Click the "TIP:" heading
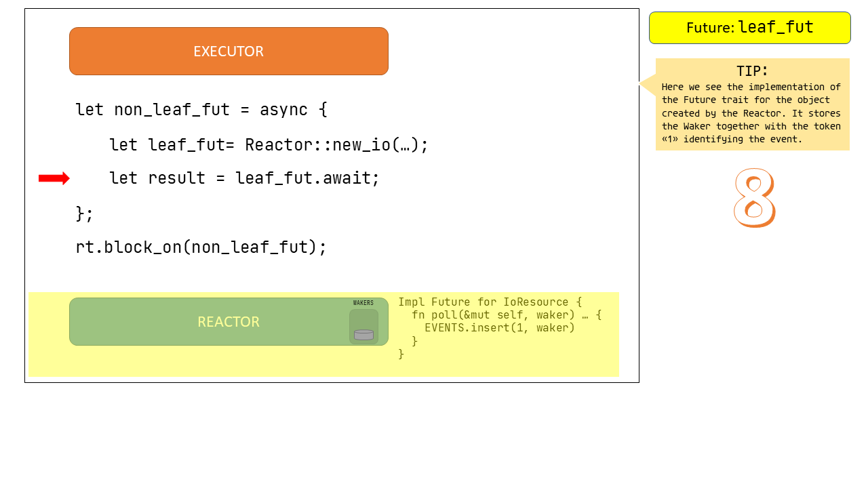 (x=752, y=70)
